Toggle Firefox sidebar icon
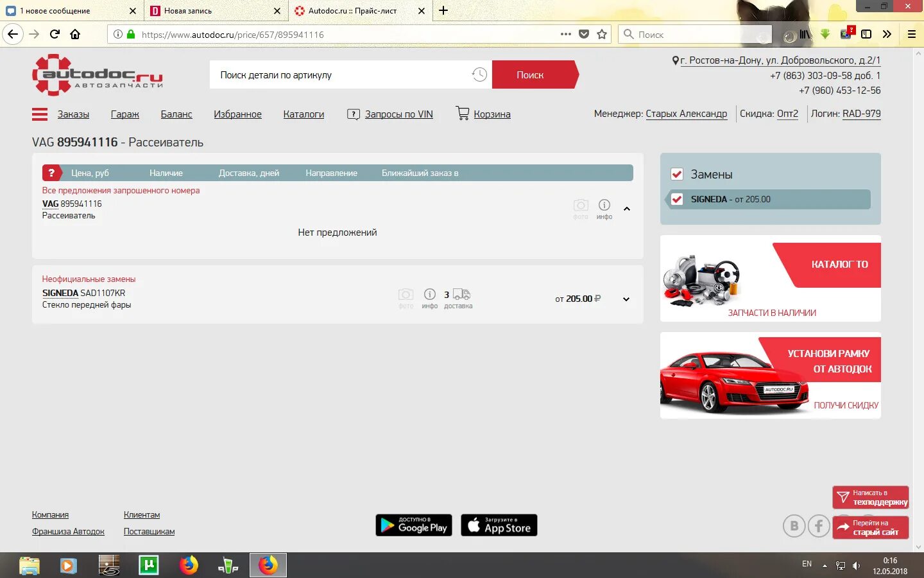The image size is (924, 578). 866,34
